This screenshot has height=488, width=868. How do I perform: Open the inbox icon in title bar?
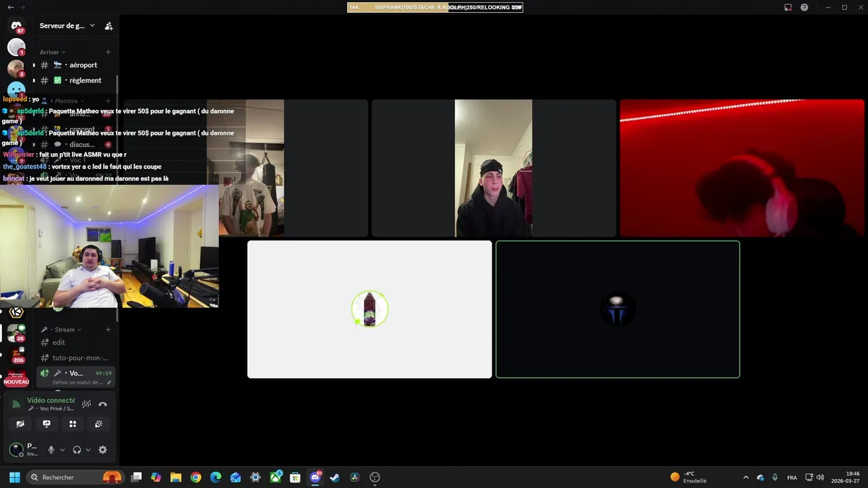[x=788, y=7]
